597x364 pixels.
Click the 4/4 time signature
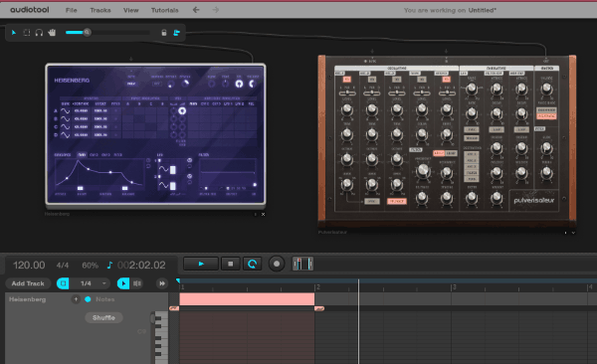pyautogui.click(x=63, y=265)
